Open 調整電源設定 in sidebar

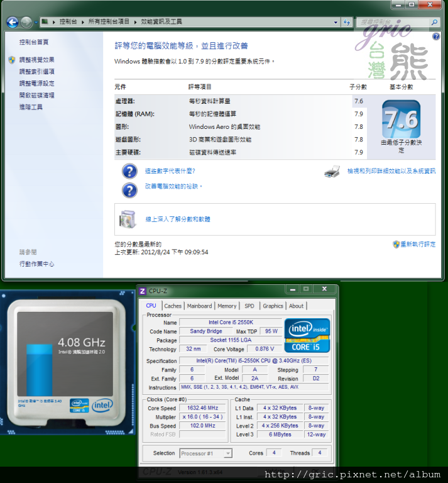click(x=37, y=84)
